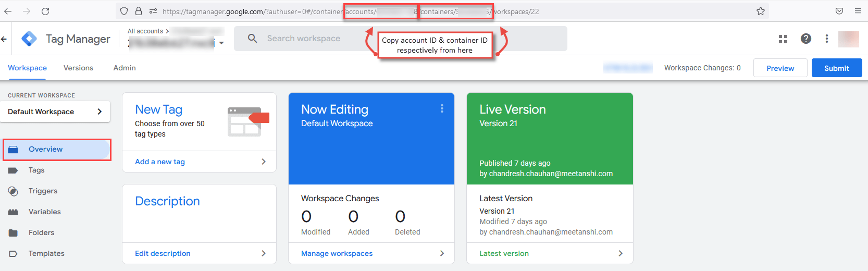Open the shield tracking protection icon
The height and width of the screenshot is (271, 868).
coord(124,11)
